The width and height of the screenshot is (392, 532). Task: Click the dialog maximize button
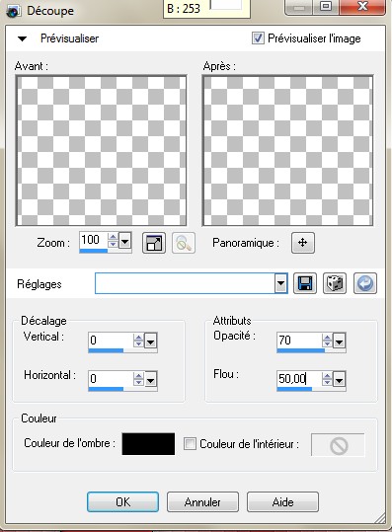tap(326, 7)
